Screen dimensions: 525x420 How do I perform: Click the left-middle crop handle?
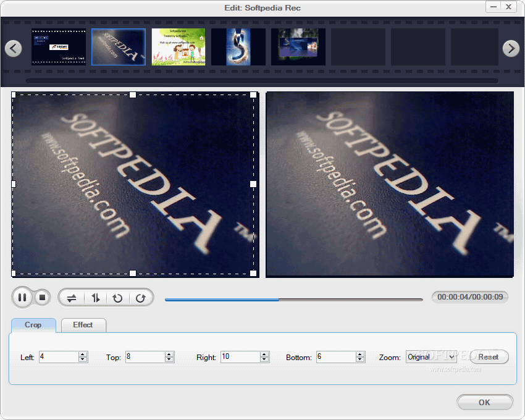14,184
